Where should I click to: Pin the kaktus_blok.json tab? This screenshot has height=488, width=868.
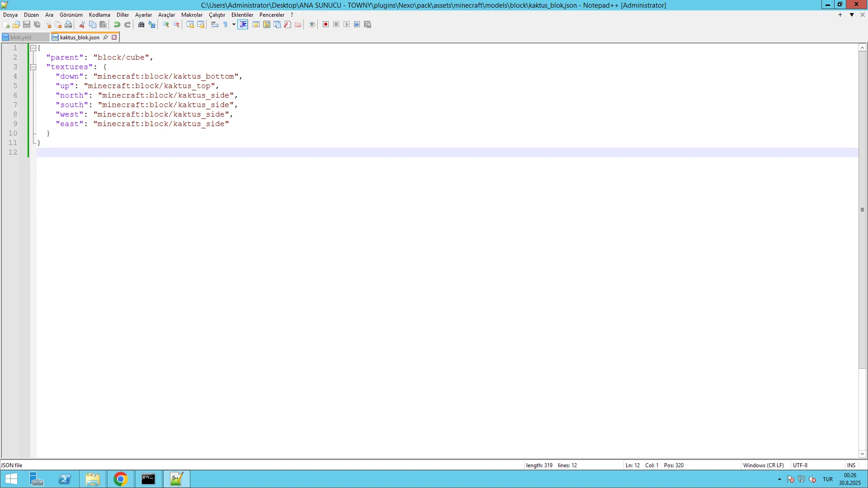105,38
